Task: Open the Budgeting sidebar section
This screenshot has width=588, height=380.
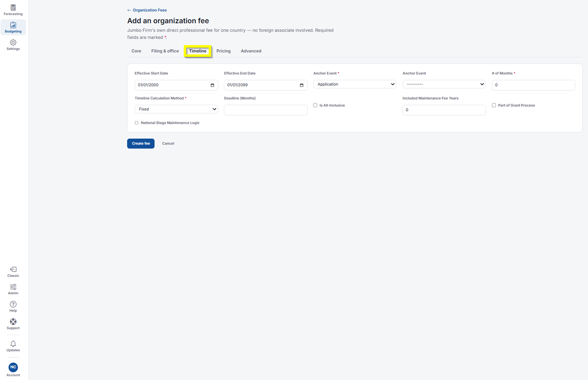Action: click(13, 27)
